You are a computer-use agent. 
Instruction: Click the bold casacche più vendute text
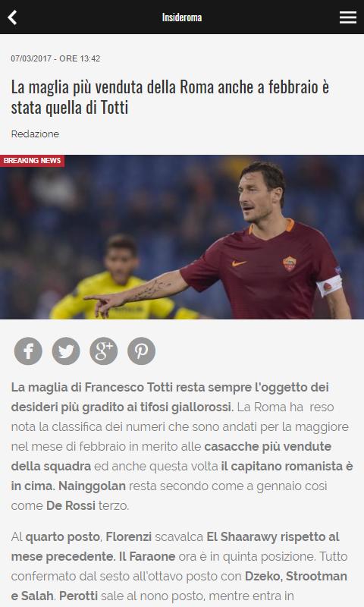tap(268, 446)
